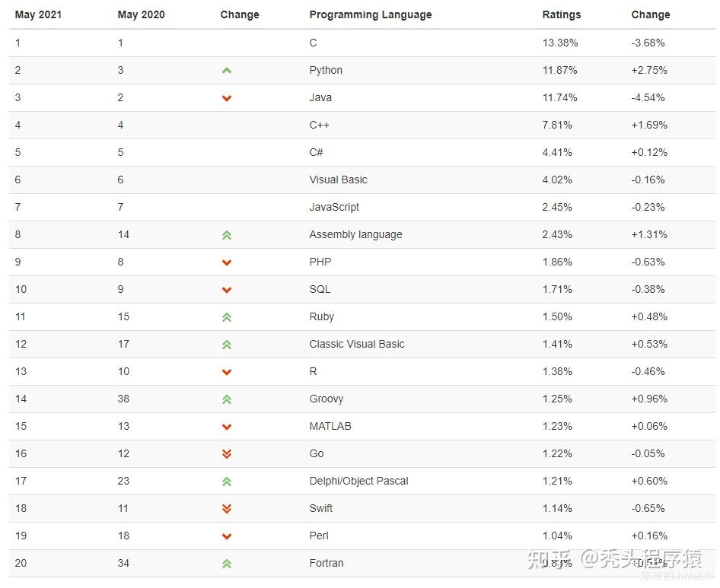The image size is (720, 588).
Task: Click the +2.75% change value for Python
Action: [648, 70]
